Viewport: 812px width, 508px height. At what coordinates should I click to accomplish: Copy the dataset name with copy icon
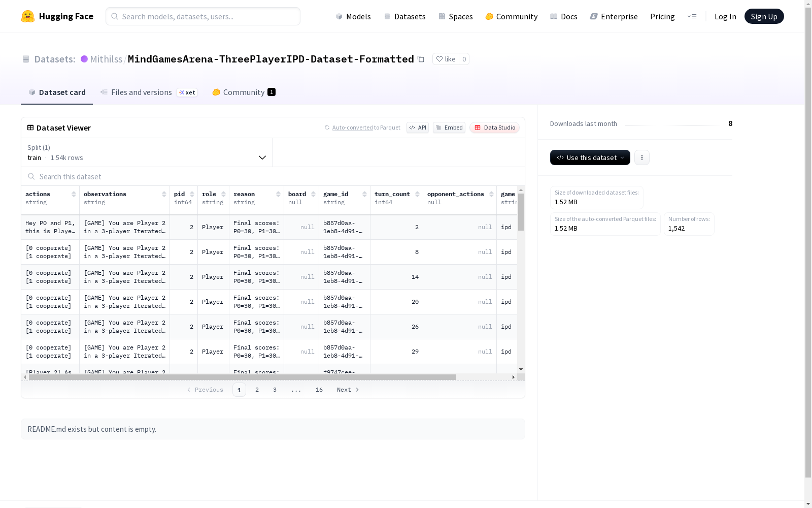pyautogui.click(x=421, y=59)
